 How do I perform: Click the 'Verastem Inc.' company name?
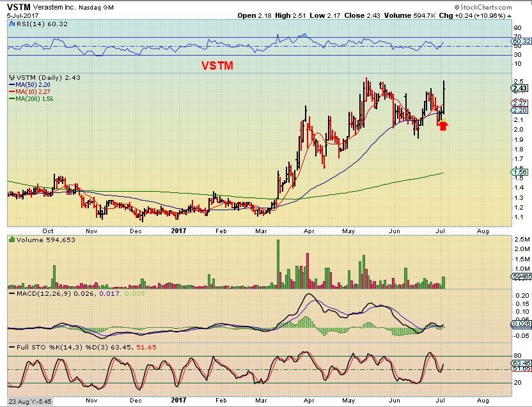pos(54,7)
